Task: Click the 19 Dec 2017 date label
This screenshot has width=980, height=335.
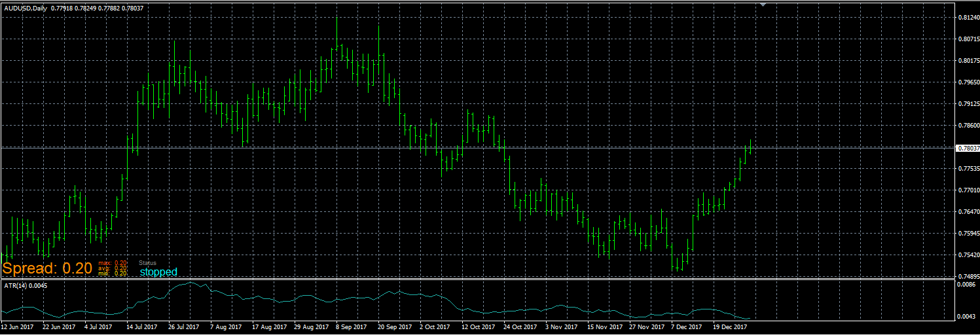Action: point(729,326)
